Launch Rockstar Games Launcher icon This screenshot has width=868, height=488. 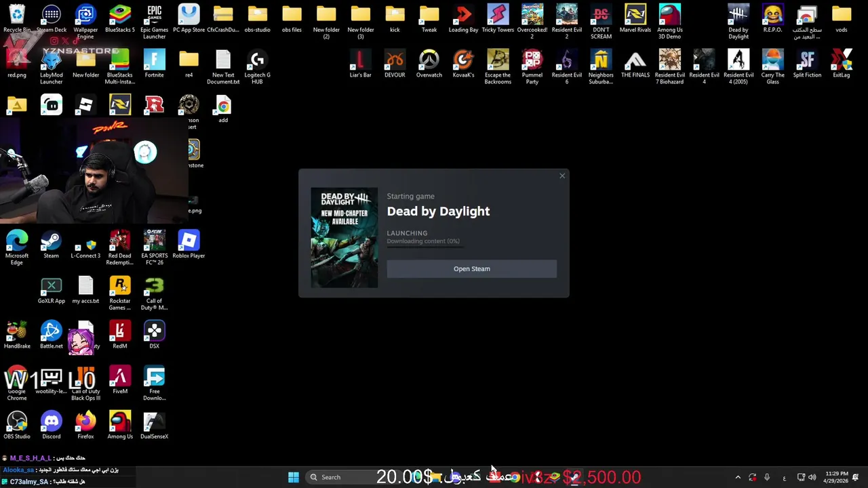pos(120,293)
